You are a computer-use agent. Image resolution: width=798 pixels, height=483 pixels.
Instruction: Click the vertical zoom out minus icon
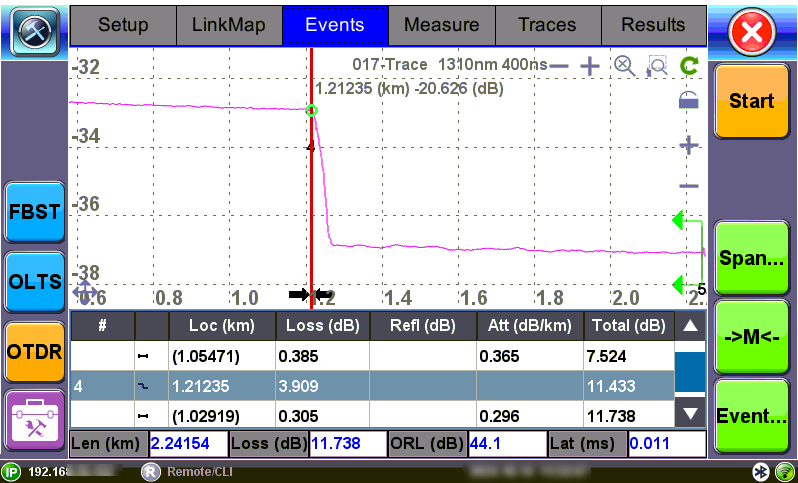[688, 186]
